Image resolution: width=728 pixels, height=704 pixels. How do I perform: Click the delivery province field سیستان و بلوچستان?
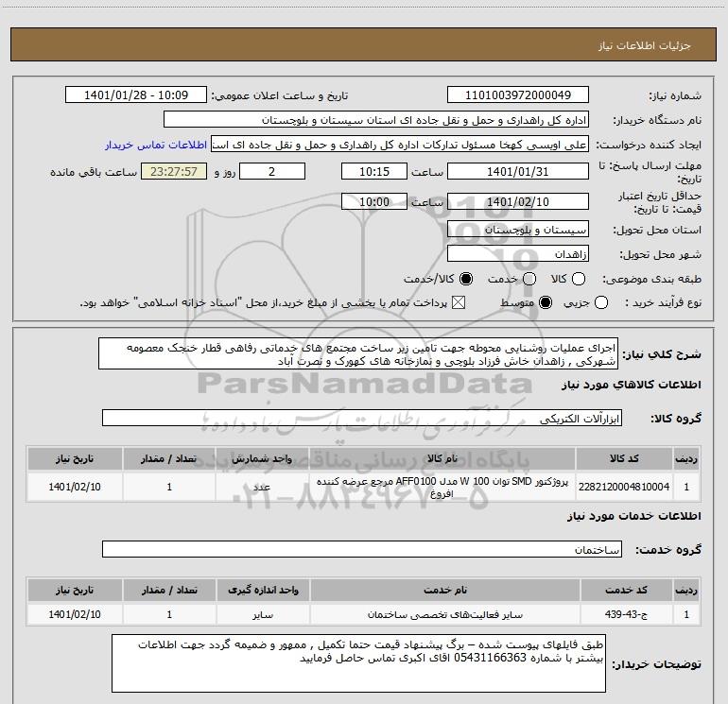point(518,230)
